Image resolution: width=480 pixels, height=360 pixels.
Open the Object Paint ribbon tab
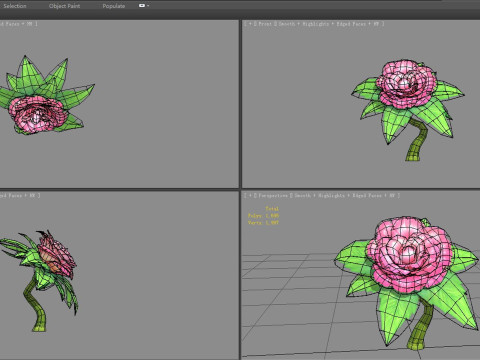tap(64, 6)
